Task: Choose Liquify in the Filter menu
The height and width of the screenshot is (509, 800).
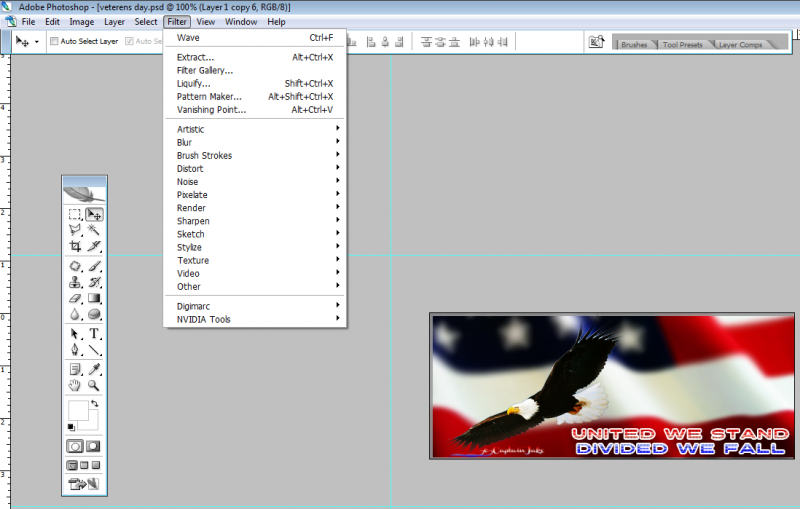Action: pyautogui.click(x=194, y=83)
